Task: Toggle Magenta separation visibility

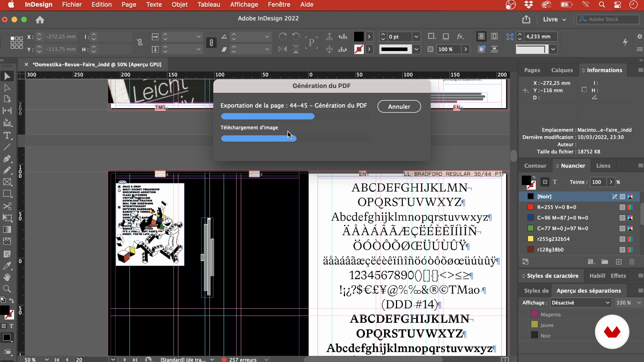Action: (x=534, y=314)
